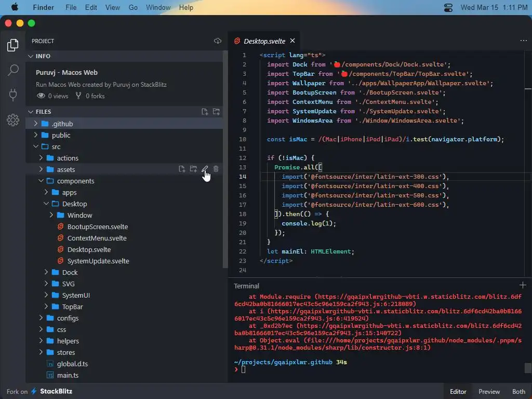Open the Apple menu

[15, 7]
